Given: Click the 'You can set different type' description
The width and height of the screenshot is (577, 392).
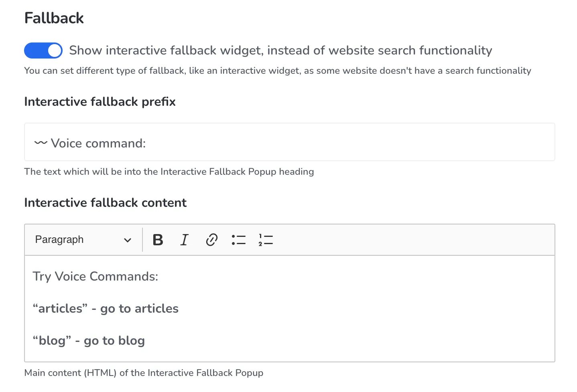Looking at the screenshot, I should click(278, 71).
